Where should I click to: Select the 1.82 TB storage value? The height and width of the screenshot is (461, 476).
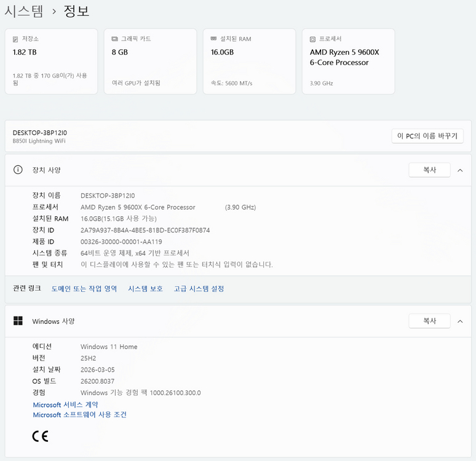tap(25, 52)
